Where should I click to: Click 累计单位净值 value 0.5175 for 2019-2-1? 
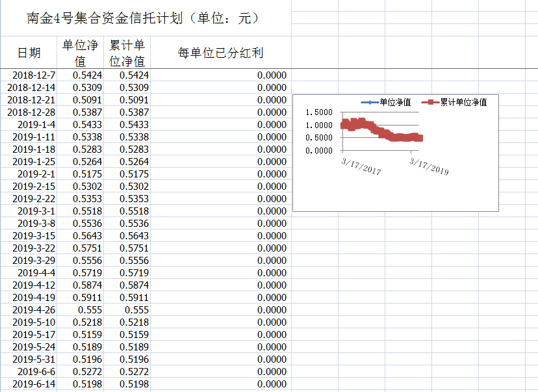127,174
